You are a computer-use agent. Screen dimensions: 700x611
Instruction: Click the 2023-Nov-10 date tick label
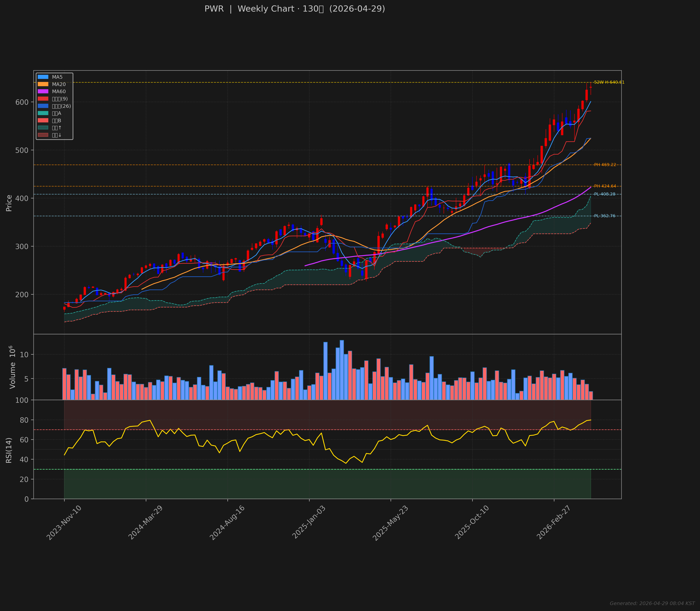(x=64, y=522)
